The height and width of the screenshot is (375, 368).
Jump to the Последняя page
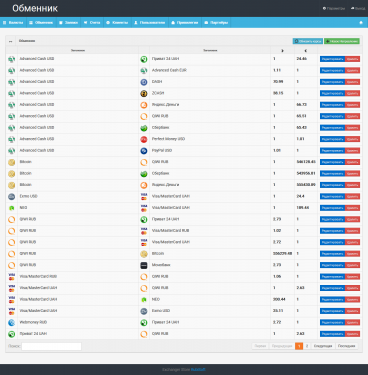pos(346,346)
